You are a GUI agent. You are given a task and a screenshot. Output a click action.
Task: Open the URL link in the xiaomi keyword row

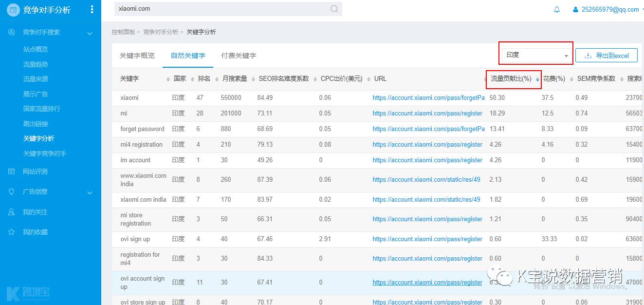(429, 97)
